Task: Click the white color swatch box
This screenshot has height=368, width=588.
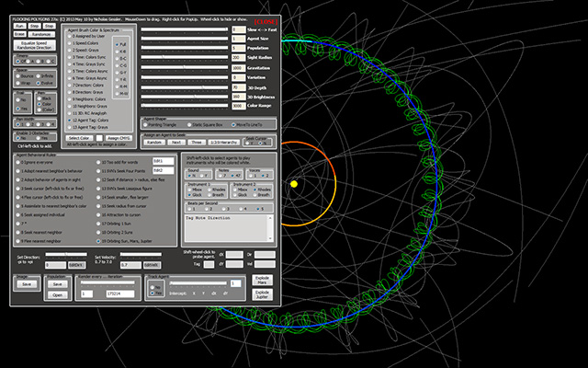Action: pyautogui.click(x=99, y=138)
